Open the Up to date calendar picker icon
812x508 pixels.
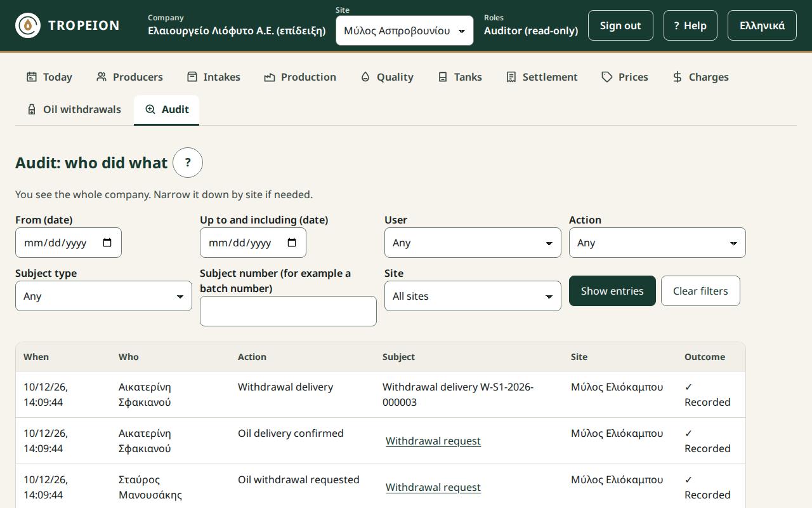[292, 243]
